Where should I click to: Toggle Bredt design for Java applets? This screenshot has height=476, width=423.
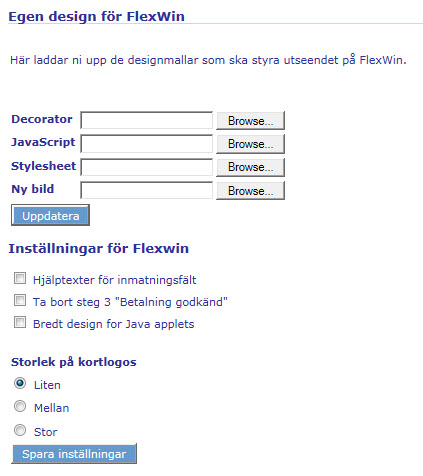click(20, 322)
